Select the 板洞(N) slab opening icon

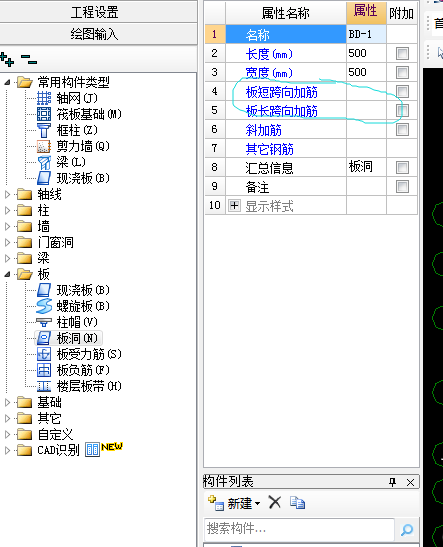[44, 338]
